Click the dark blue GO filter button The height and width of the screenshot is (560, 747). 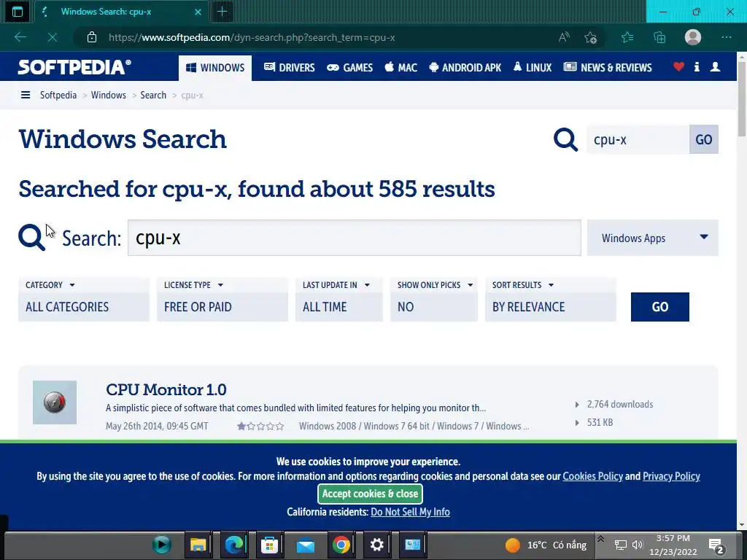pyautogui.click(x=659, y=307)
